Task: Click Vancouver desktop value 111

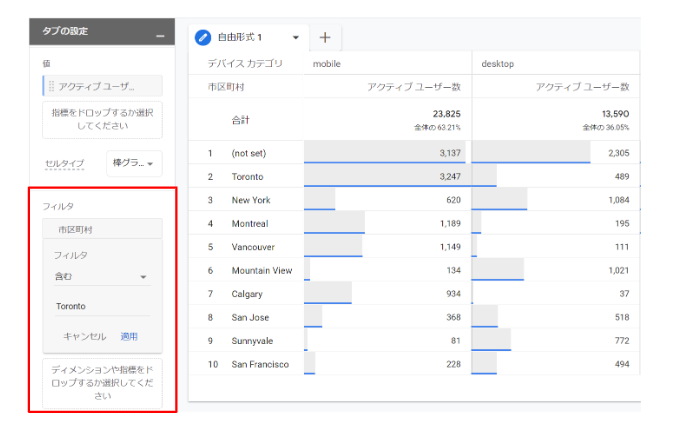Action: coord(622,247)
